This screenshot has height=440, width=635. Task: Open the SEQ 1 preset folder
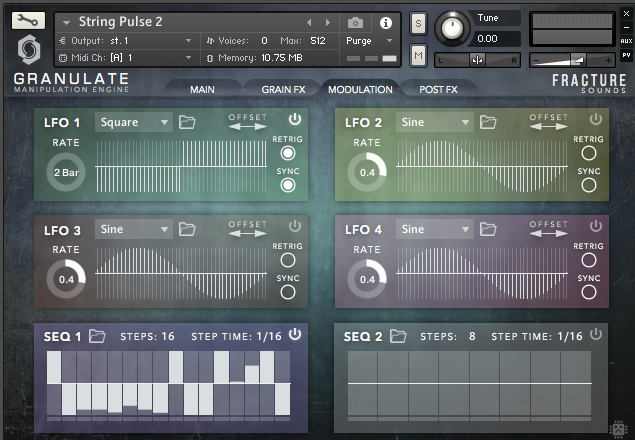97,336
